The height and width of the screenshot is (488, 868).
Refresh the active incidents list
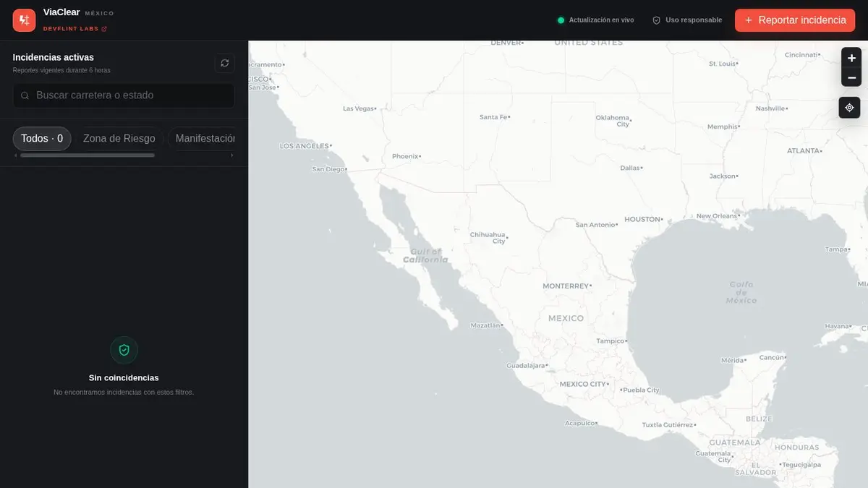pos(225,64)
